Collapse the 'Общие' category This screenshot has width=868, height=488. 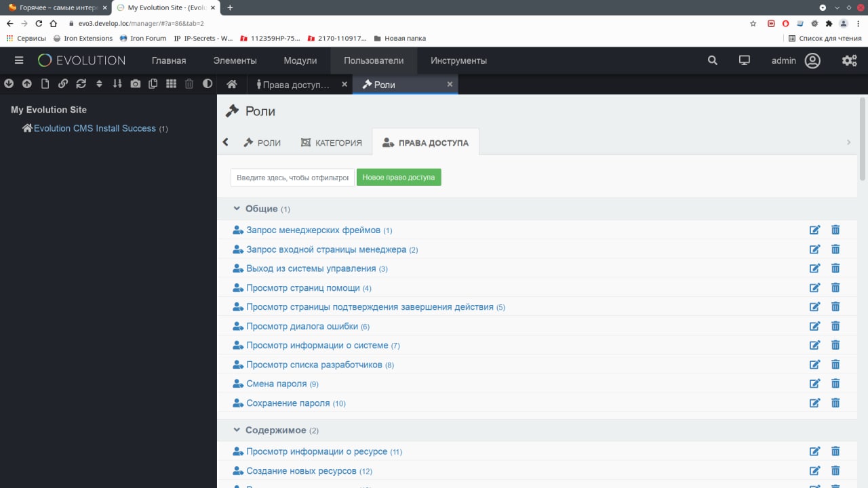point(237,209)
